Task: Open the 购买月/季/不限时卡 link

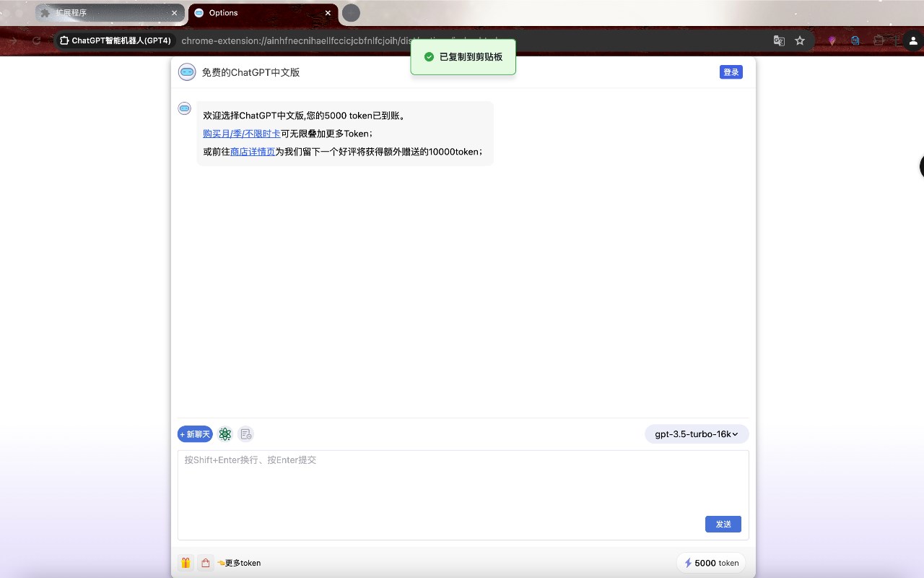Action: (242, 134)
